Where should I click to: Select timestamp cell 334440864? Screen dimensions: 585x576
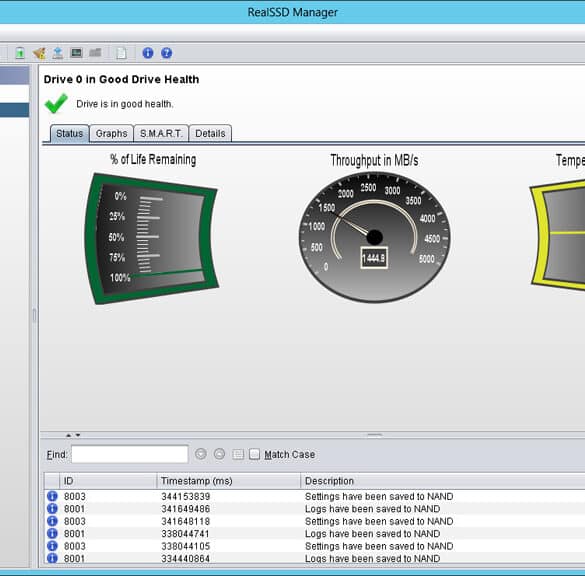point(185,558)
